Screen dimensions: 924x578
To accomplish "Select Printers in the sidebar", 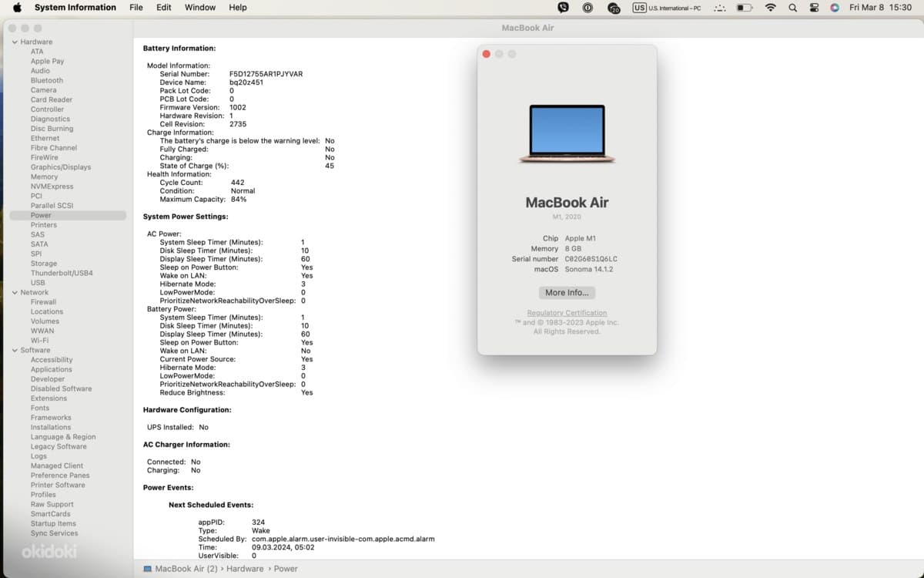I will point(44,225).
